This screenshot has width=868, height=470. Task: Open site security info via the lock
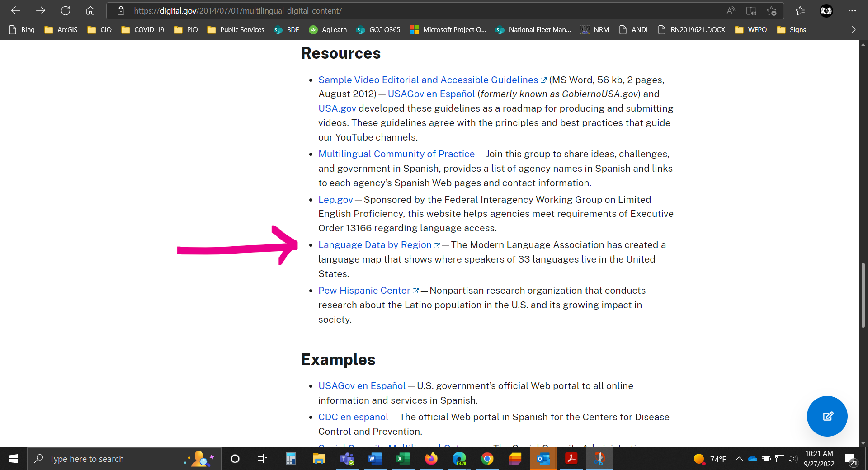pyautogui.click(x=120, y=11)
